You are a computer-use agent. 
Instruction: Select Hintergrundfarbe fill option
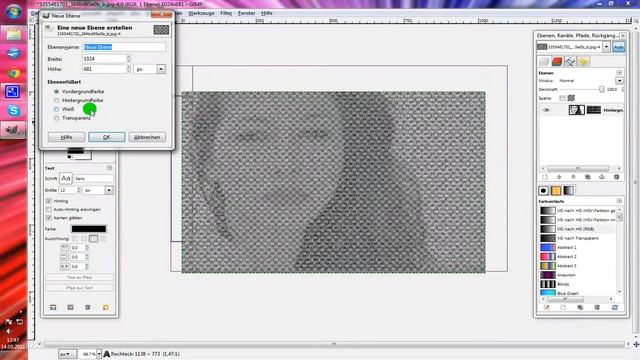(56, 100)
